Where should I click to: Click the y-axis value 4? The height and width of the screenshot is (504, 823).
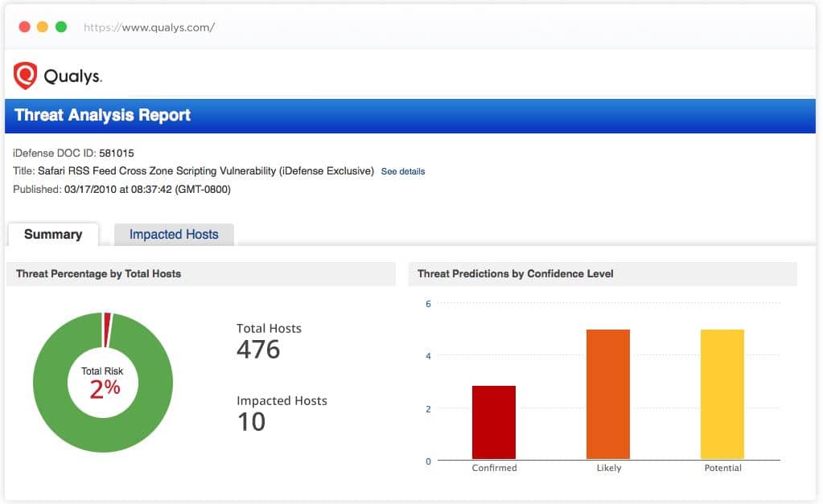[x=428, y=356]
